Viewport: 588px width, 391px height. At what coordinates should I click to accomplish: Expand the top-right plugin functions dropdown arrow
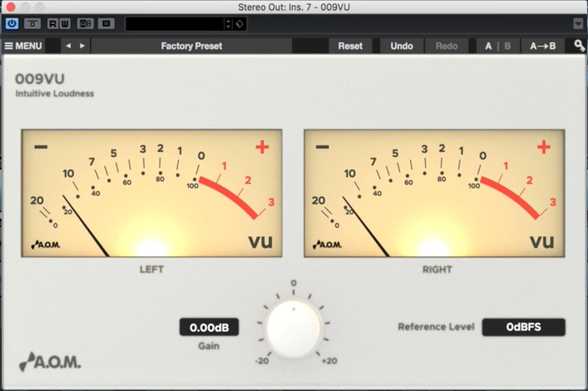point(578,24)
